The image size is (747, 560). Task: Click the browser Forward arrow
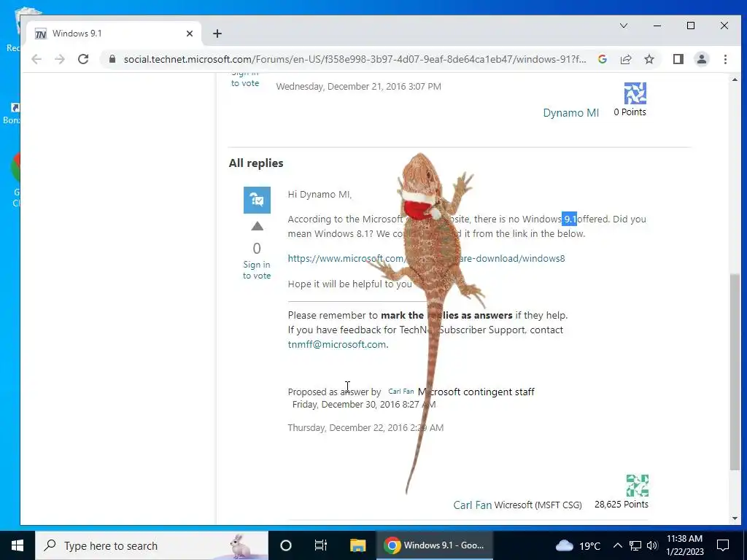(60, 59)
